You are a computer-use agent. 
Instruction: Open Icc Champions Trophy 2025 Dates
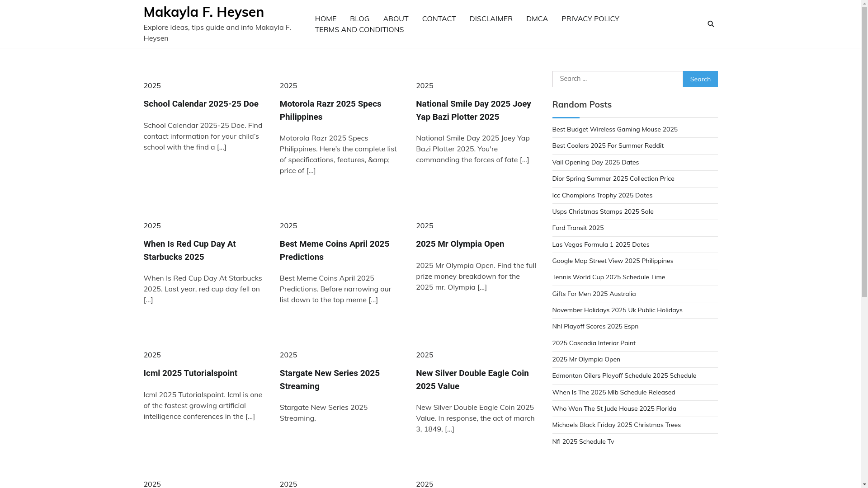pyautogui.click(x=602, y=195)
